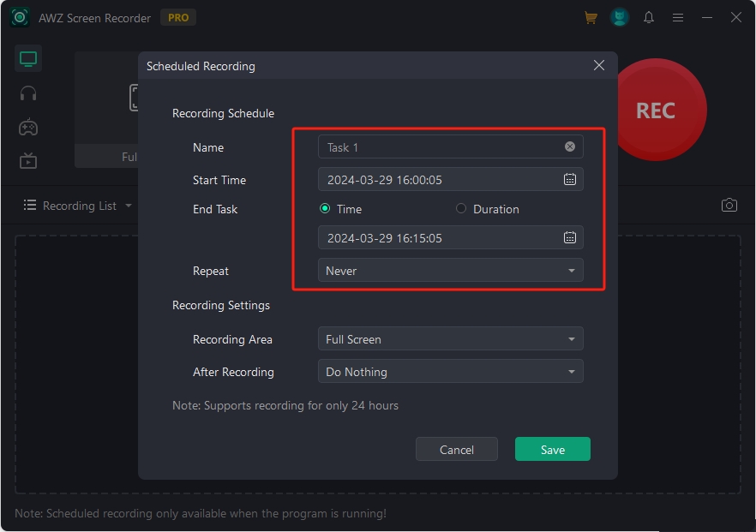Open the Start Time calendar picker icon
Screen dimensions: 756x532
pyautogui.click(x=570, y=179)
